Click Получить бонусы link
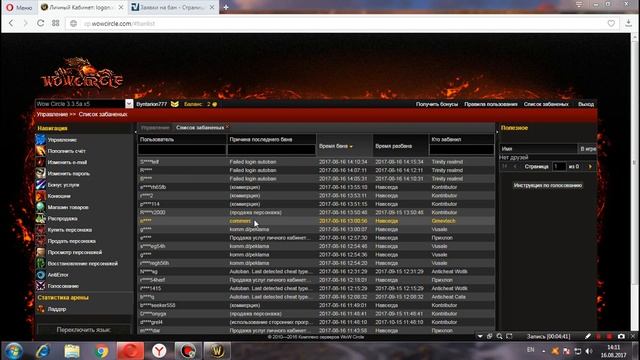 tap(437, 104)
